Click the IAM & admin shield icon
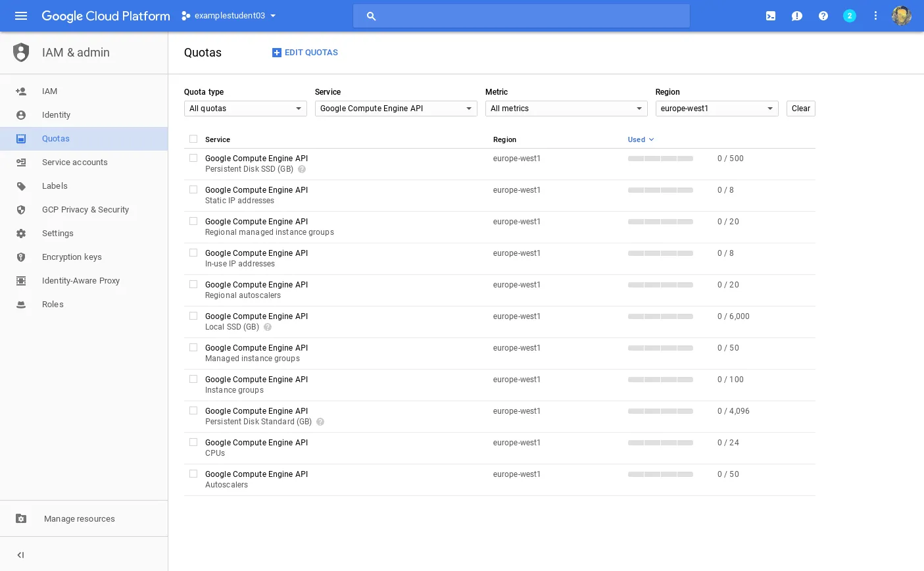 tap(21, 53)
